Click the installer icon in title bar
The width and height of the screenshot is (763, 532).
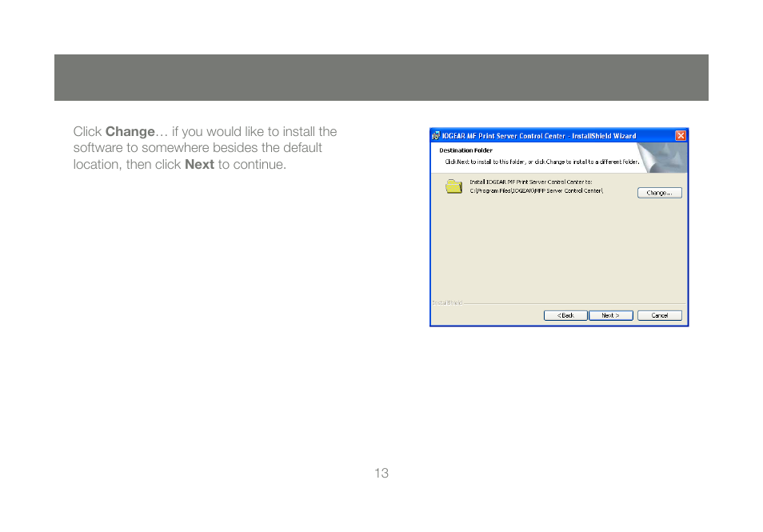pos(436,136)
